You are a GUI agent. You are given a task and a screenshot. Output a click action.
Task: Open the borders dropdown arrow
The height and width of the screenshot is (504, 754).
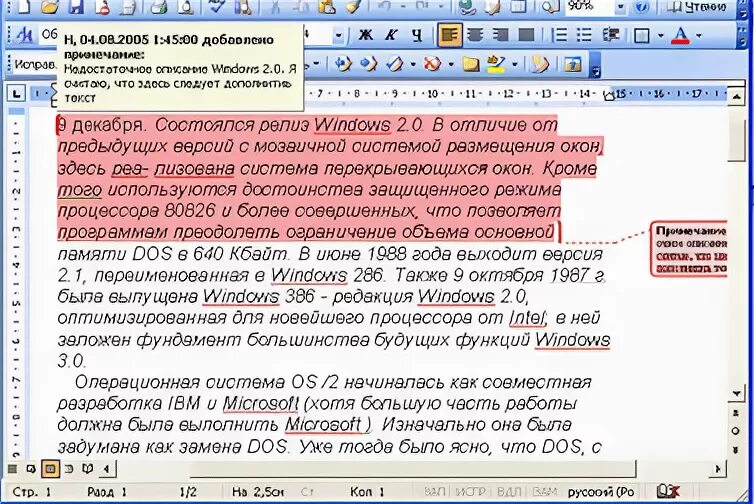[x=661, y=36]
